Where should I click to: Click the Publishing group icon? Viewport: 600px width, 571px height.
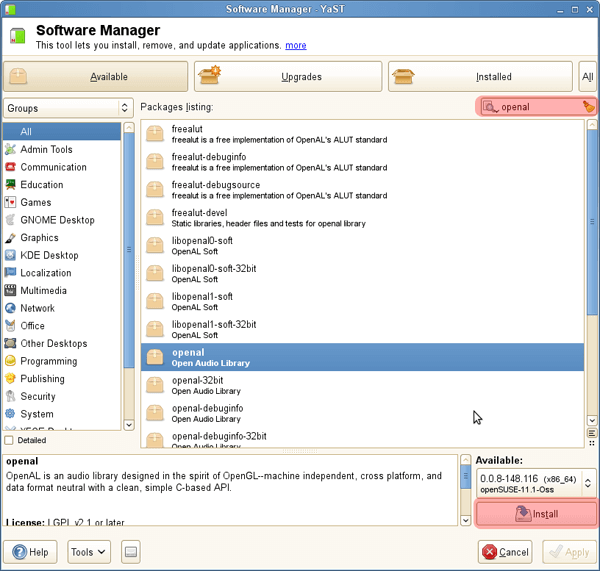coord(10,378)
